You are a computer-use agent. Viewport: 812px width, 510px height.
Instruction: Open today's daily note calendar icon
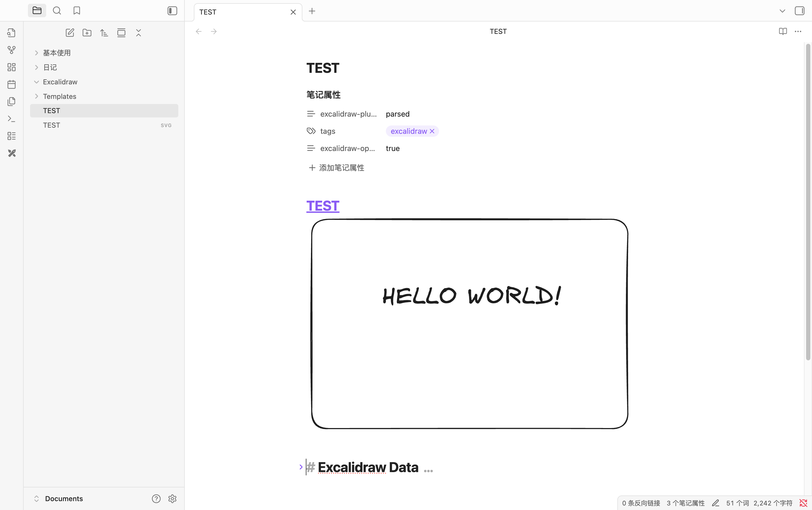pyautogui.click(x=12, y=84)
